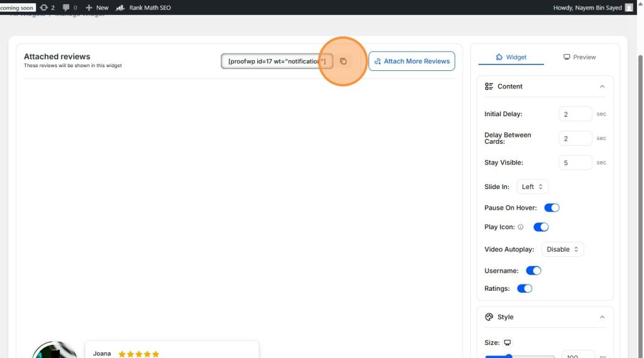
Task: Select the shortcode text field
Action: coord(277,61)
